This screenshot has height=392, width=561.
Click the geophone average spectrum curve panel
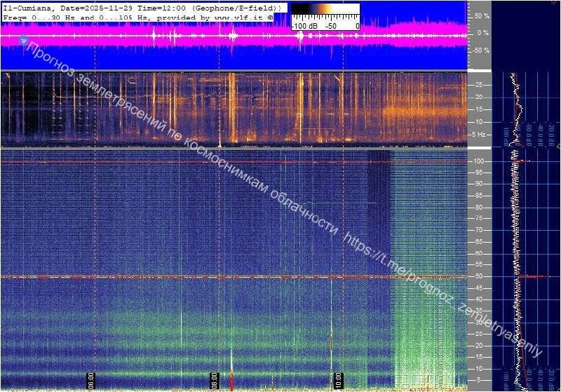click(x=527, y=109)
